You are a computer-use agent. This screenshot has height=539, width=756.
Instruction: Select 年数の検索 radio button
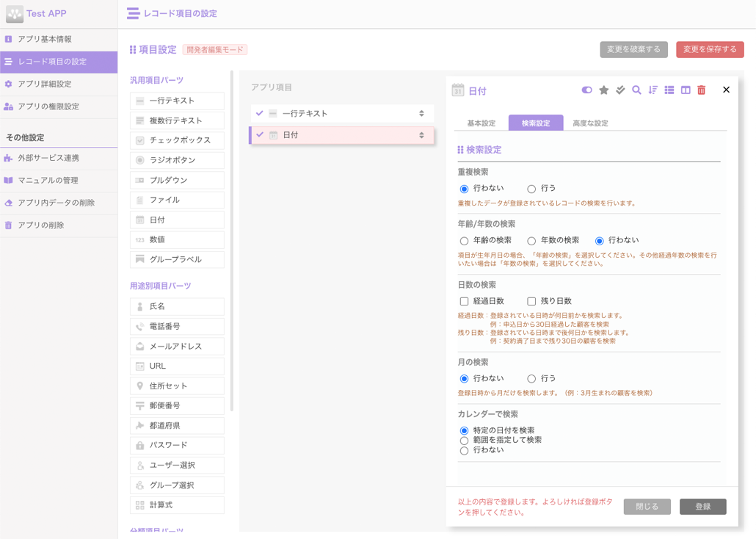[x=531, y=241]
